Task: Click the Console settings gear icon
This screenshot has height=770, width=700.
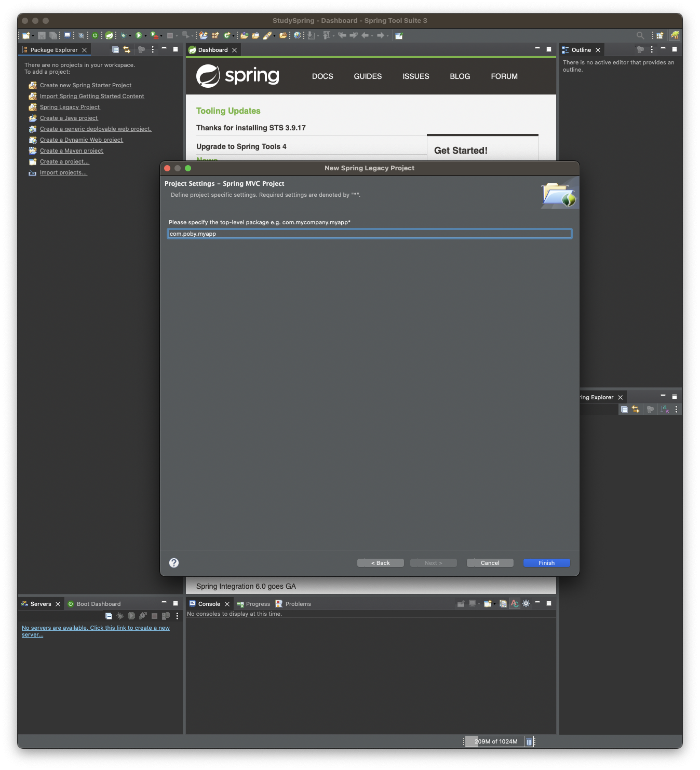Action: pyautogui.click(x=526, y=603)
